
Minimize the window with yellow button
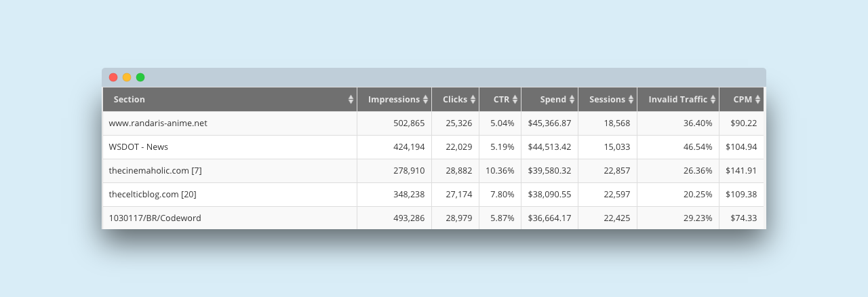[127, 77]
